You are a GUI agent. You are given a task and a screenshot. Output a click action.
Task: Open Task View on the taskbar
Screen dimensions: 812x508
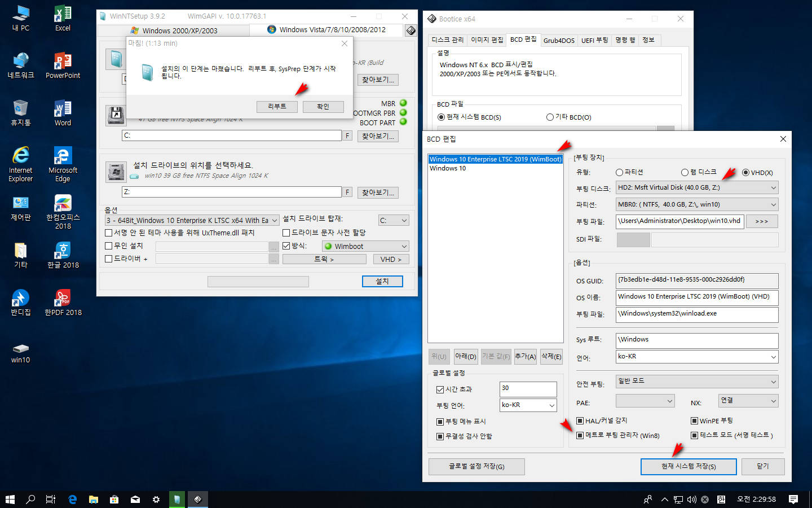(51, 499)
